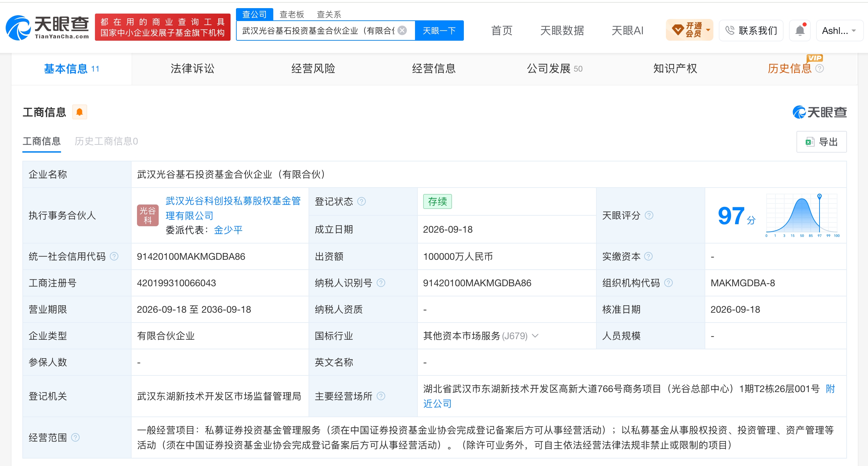
Task: Open 天眼数据 in top navigation
Action: [x=562, y=31]
